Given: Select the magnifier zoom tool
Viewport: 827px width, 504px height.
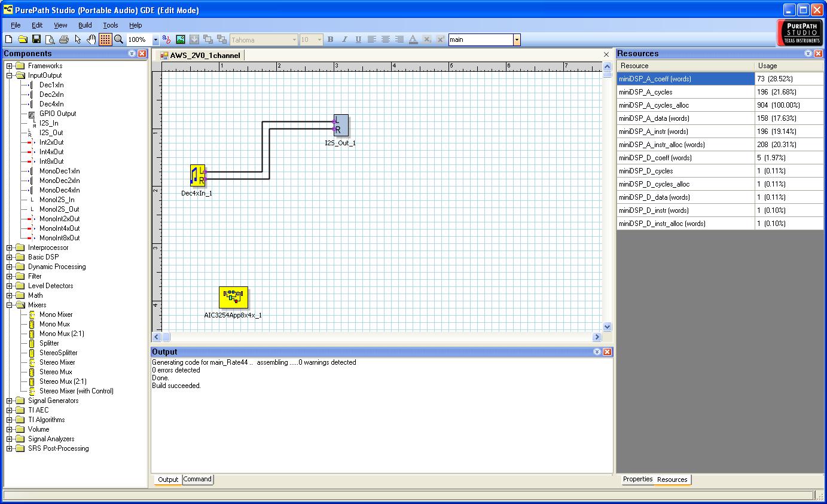Looking at the screenshot, I should [x=119, y=39].
